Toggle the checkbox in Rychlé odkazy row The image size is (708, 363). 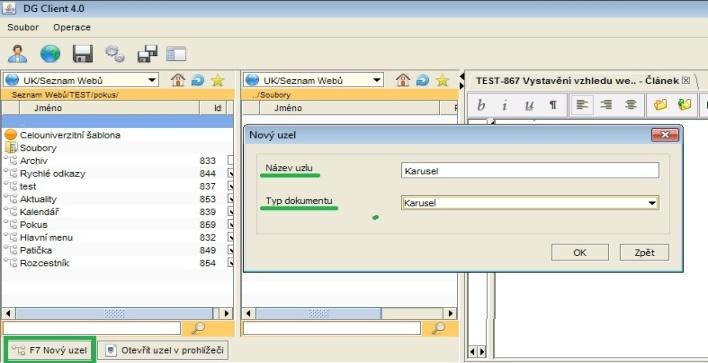[x=230, y=173]
